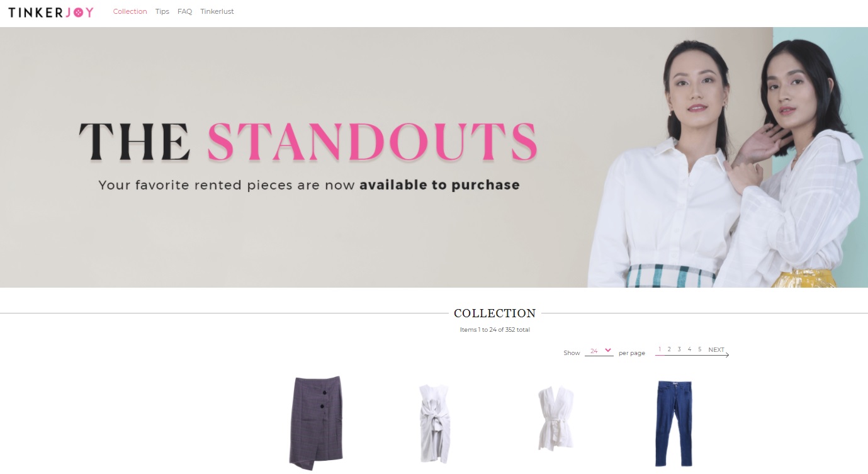Open page 4 of results

pyautogui.click(x=689, y=349)
